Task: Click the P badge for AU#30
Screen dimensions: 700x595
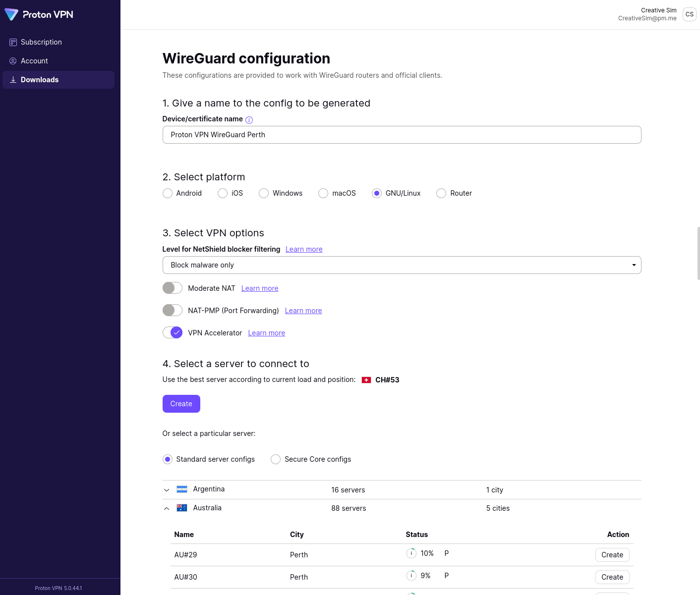Action: tap(447, 576)
